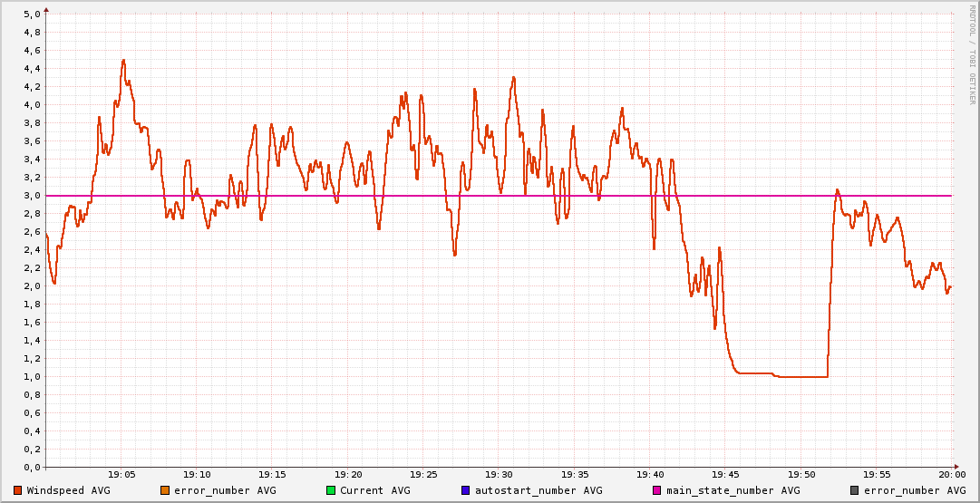Screen dimensions: 980x503
Task: Select the main_state_number AVG legend label
Action: pyautogui.click(x=733, y=490)
